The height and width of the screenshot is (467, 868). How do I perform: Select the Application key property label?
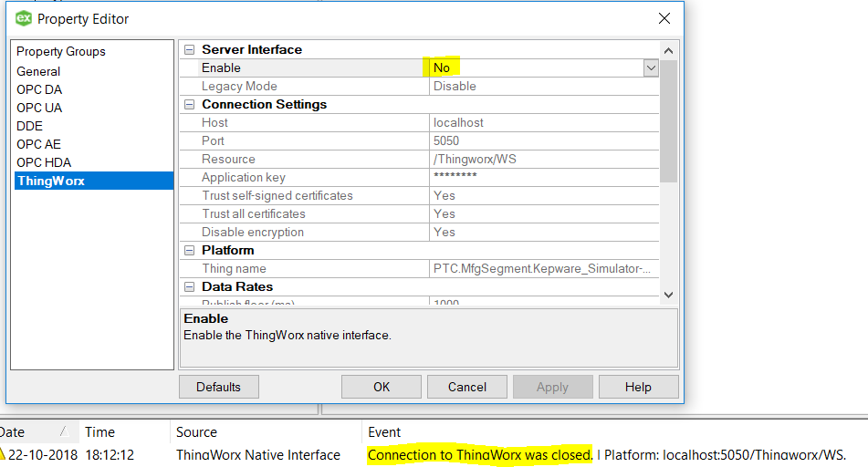pyautogui.click(x=244, y=178)
